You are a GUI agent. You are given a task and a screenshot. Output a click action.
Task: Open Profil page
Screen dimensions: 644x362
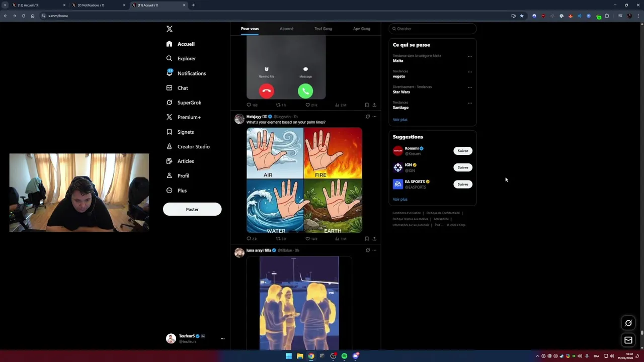(178, 175)
